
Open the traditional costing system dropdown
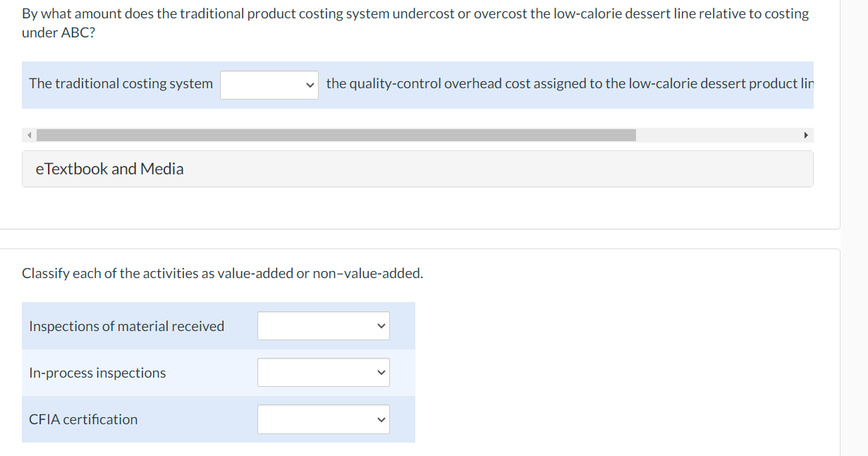point(269,84)
